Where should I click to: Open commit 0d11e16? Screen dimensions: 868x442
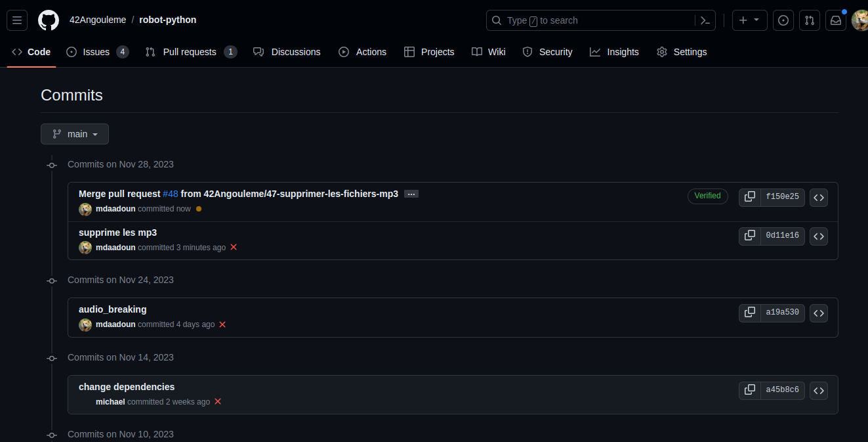(x=783, y=236)
